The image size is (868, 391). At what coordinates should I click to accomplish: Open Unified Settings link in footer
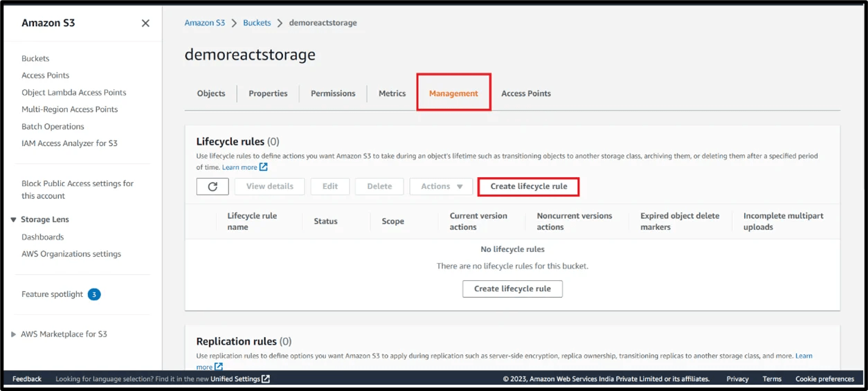[x=235, y=379]
